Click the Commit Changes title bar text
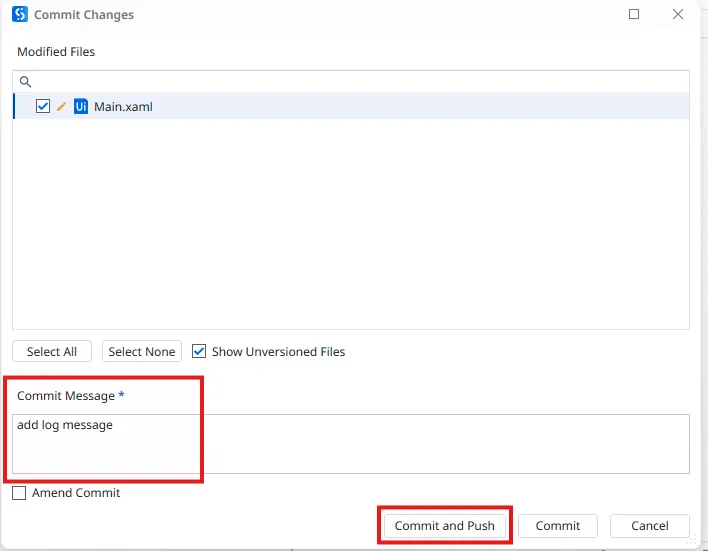The height and width of the screenshot is (551, 708). [84, 15]
